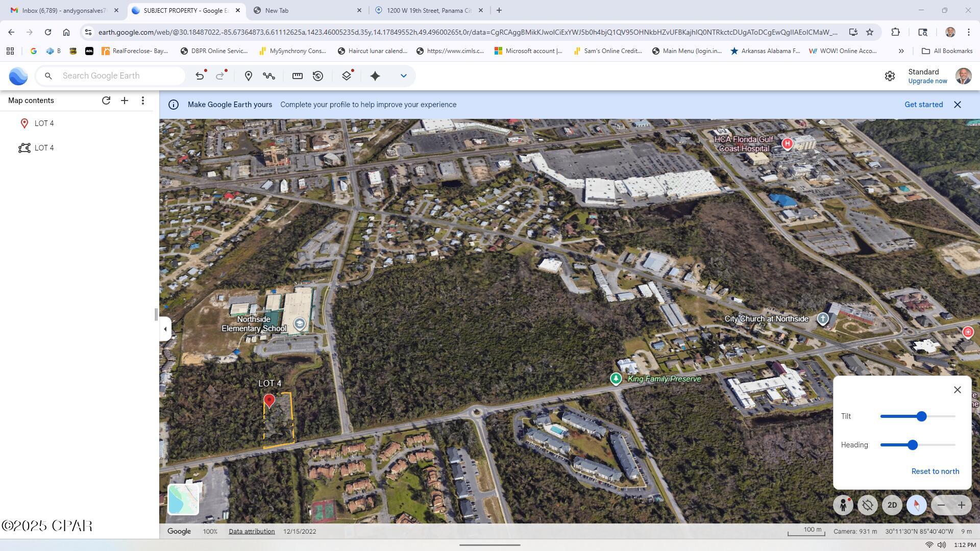Screen dimensions: 980x551
Task: Click Northside Elementary School marker
Action: tap(300, 324)
